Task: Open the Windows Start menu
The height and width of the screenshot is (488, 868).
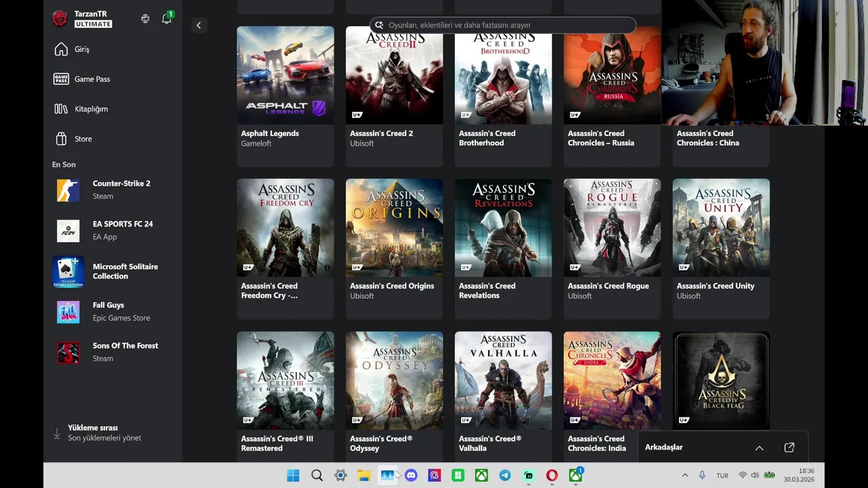Action: 293,476
